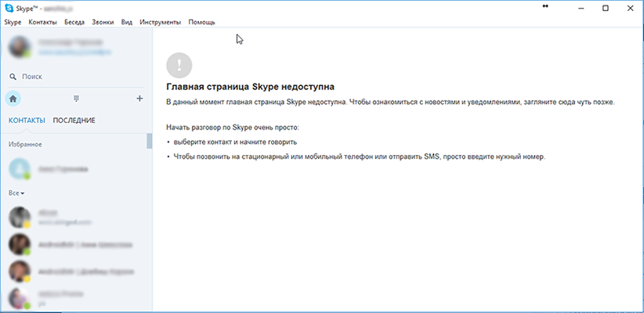This screenshot has height=313, width=644.
Task: Open the Skype menu
Action: [x=13, y=22]
